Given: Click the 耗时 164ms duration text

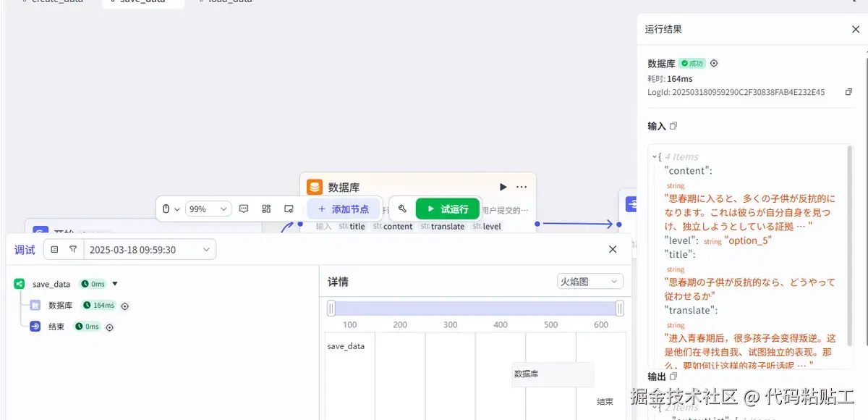Looking at the screenshot, I should (x=670, y=79).
